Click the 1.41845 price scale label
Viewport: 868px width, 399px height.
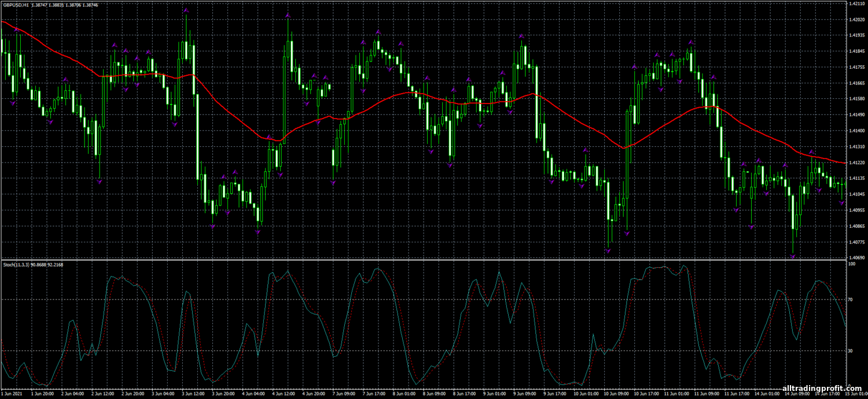pyautogui.click(x=857, y=51)
